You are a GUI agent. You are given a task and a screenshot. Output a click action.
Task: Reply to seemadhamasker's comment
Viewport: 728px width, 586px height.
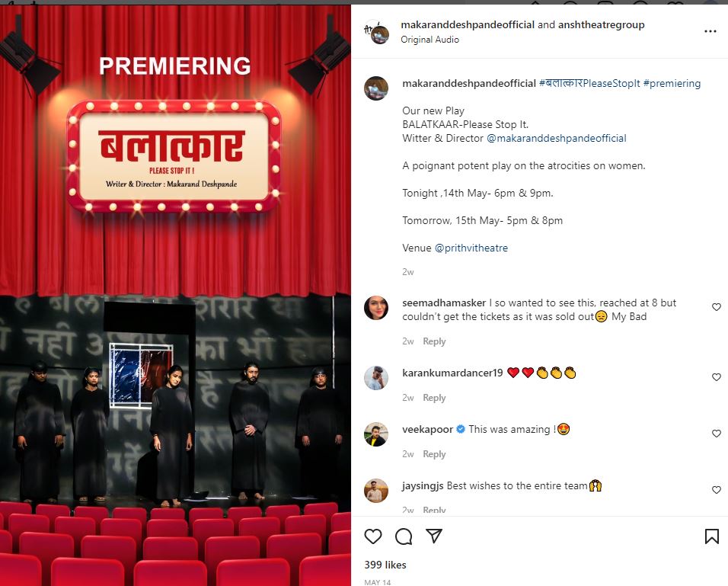434,341
